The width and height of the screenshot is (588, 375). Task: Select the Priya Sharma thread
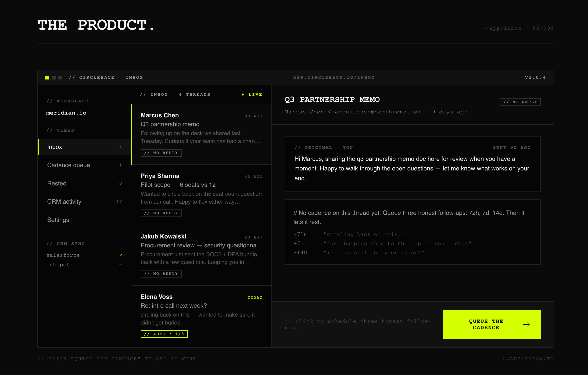click(201, 195)
